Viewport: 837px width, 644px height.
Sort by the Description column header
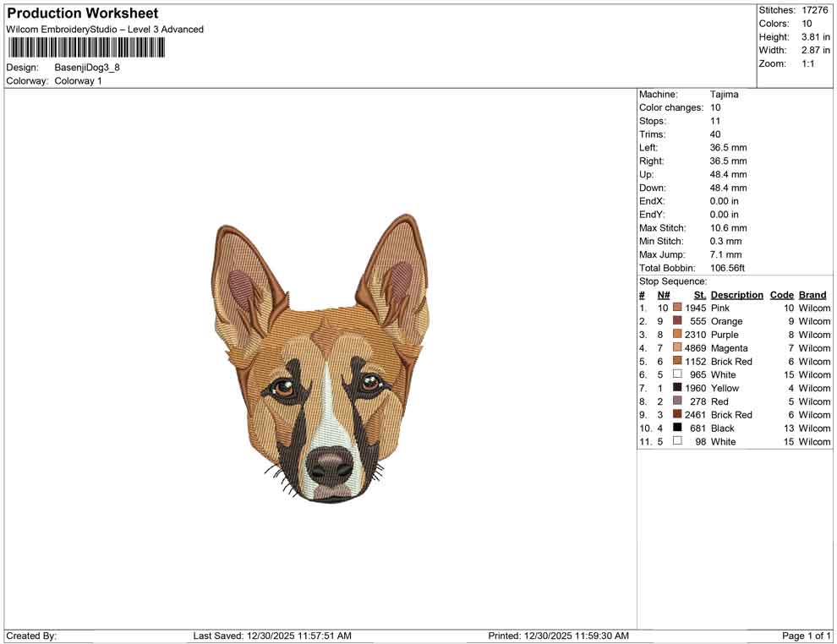pyautogui.click(x=736, y=294)
